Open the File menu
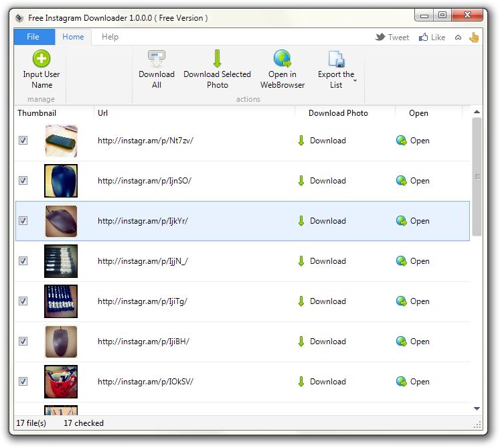500x448 pixels. point(33,37)
